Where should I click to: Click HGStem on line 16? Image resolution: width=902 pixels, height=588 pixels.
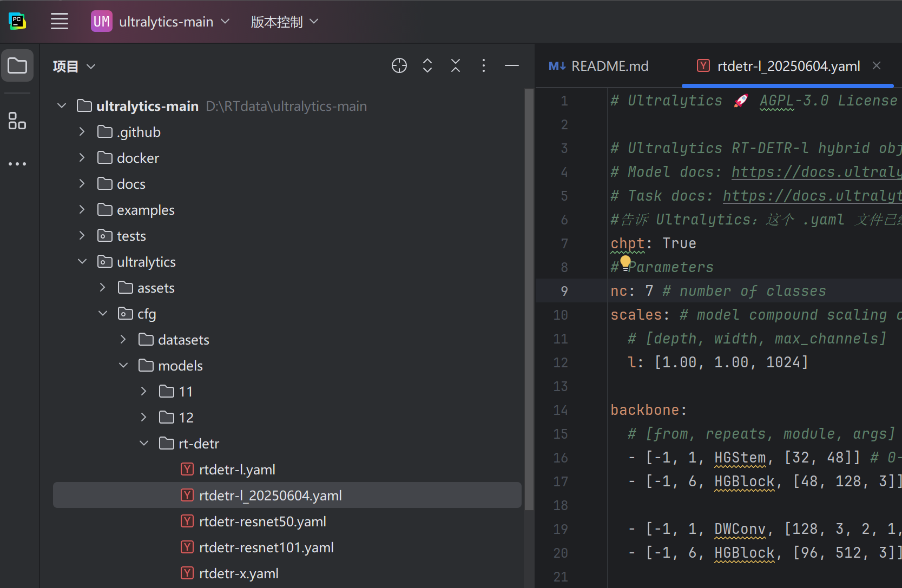(740, 458)
